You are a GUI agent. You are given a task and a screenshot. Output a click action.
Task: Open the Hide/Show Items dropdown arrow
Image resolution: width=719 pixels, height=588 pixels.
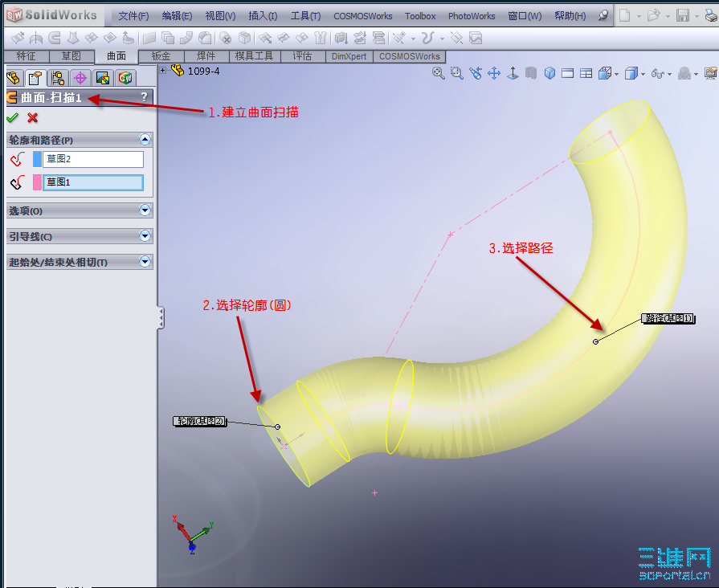coord(669,74)
